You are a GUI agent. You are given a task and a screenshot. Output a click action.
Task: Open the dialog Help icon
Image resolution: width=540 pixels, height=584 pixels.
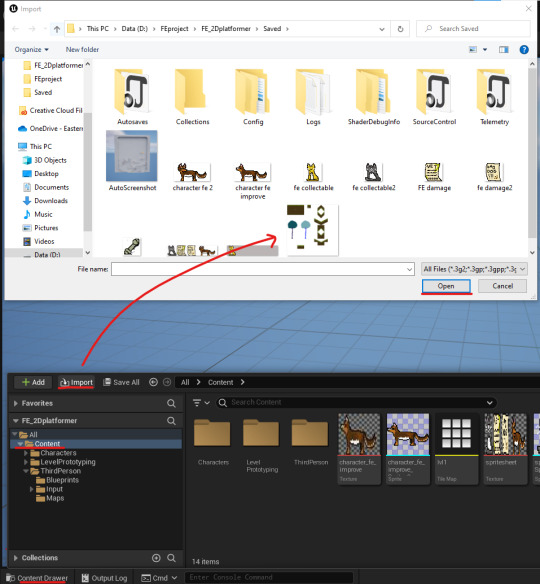click(x=524, y=50)
